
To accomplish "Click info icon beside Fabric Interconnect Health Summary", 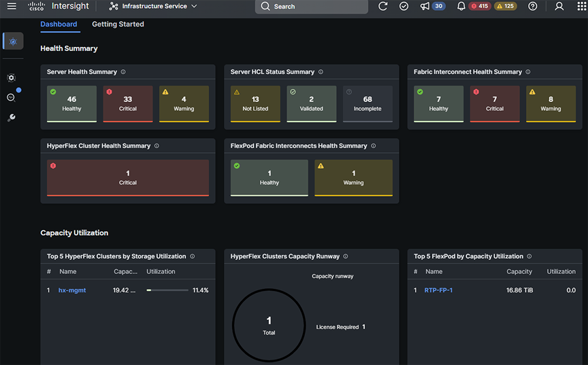I will (x=528, y=72).
